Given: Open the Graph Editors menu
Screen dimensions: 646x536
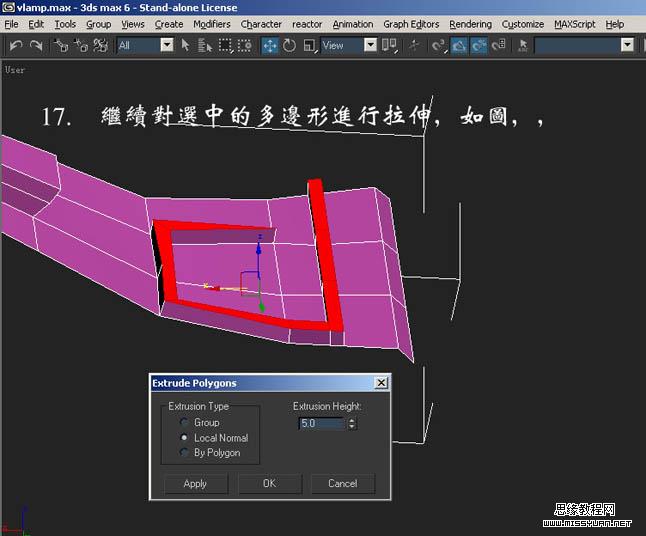Looking at the screenshot, I should click(411, 24).
